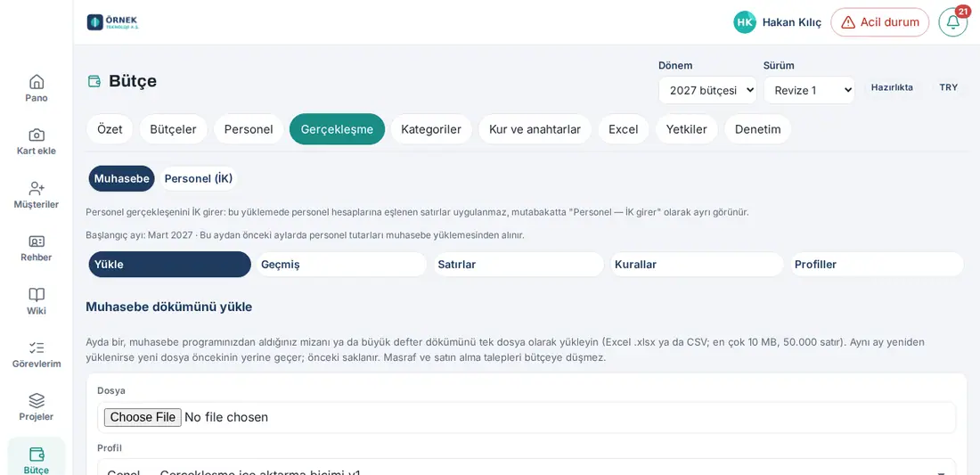Open the Pano home icon in sidebar
Screen dimensions: 980x475
click(37, 82)
